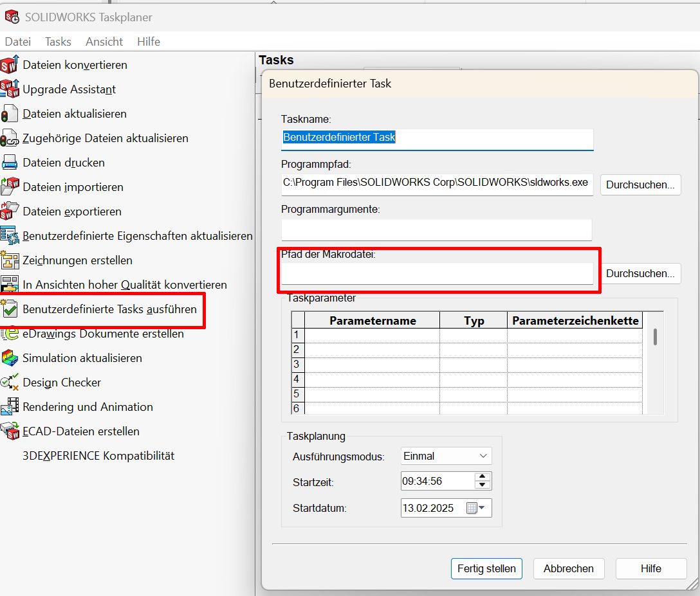The width and height of the screenshot is (700, 596).
Task: Click the Fertig stellen button
Action: click(486, 568)
